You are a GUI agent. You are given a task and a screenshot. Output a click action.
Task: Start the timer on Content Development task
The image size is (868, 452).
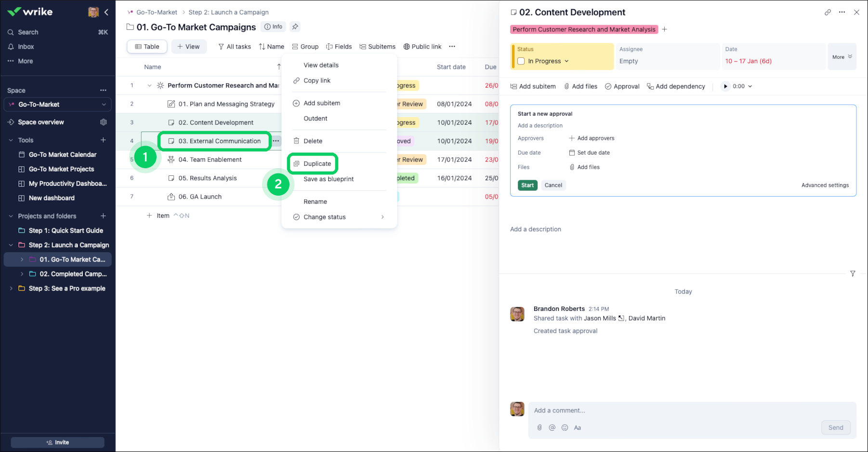click(726, 86)
